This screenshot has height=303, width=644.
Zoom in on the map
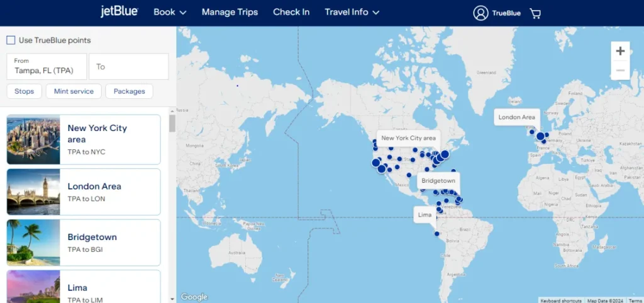pyautogui.click(x=620, y=51)
